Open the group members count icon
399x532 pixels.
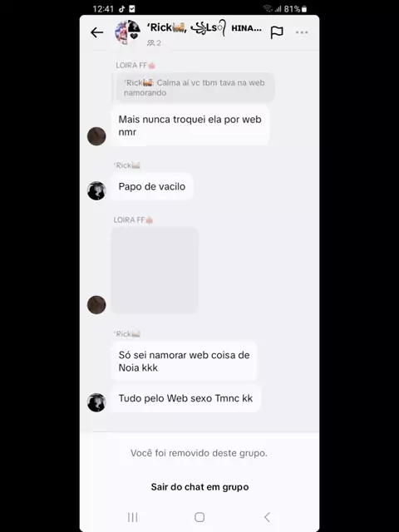click(154, 43)
